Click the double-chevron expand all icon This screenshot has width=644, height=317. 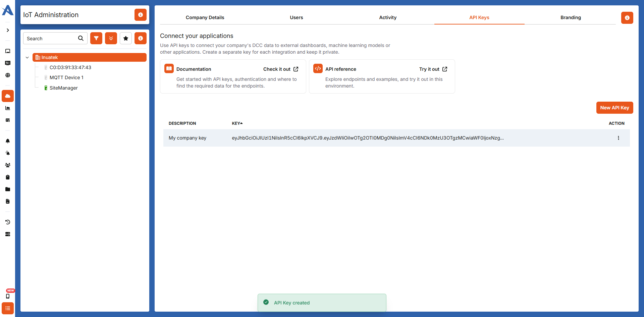tap(111, 38)
